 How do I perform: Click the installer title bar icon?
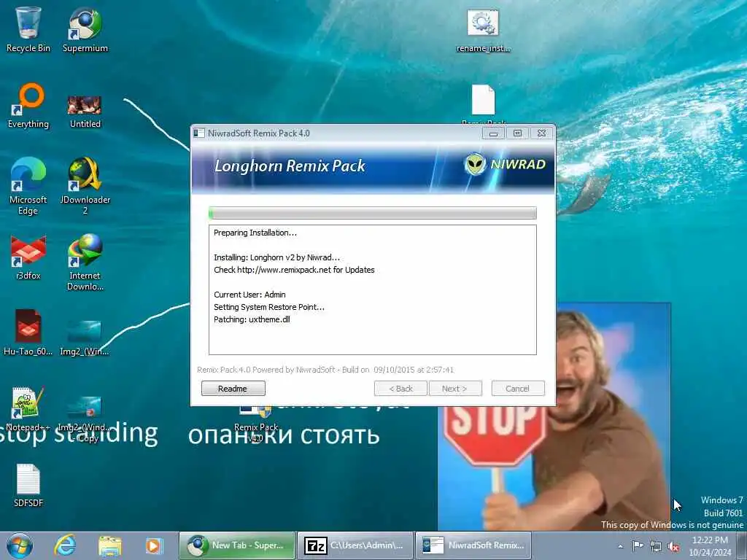pos(199,133)
